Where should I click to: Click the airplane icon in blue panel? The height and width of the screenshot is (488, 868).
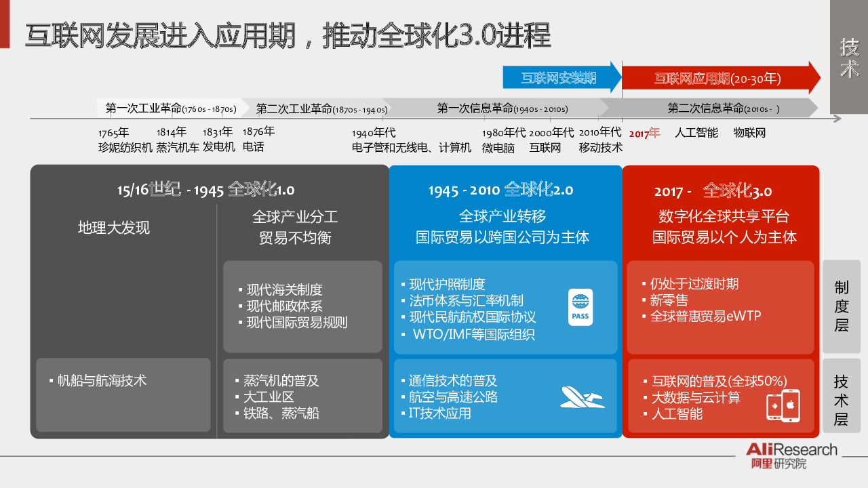click(x=582, y=396)
